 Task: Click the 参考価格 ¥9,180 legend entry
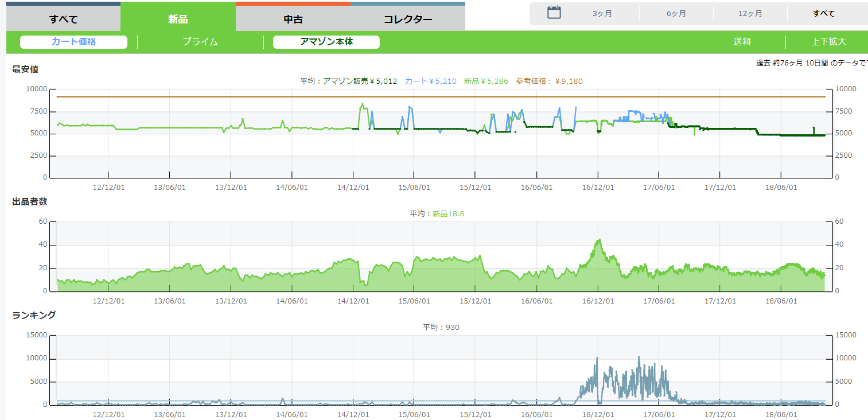[x=549, y=81]
